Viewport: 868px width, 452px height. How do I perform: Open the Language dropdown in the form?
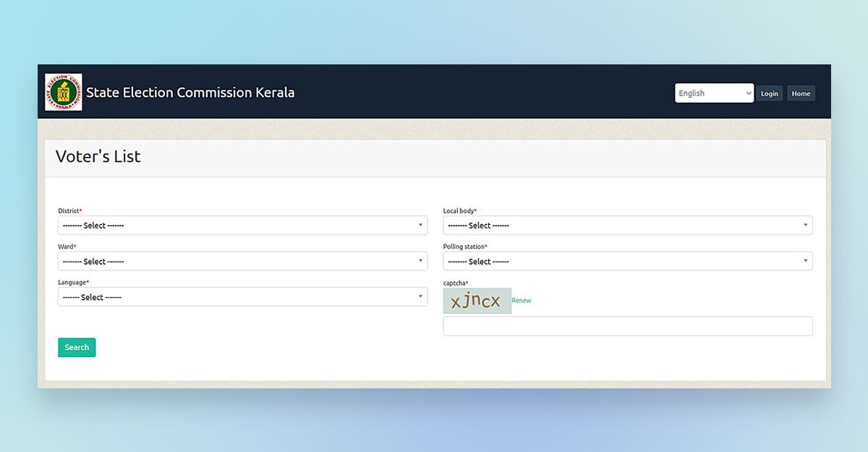point(242,297)
